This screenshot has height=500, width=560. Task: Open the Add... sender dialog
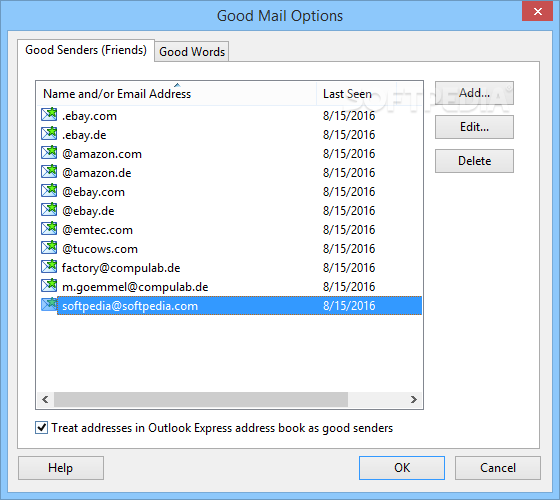pos(474,93)
